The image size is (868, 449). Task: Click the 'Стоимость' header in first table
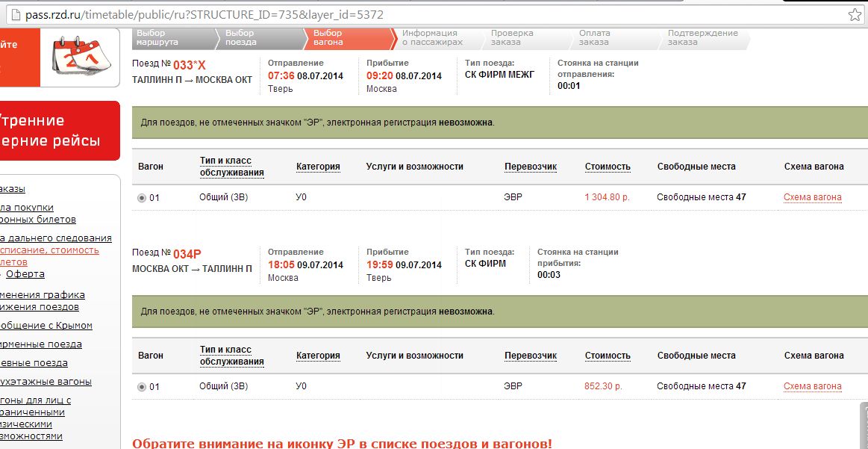tap(608, 167)
